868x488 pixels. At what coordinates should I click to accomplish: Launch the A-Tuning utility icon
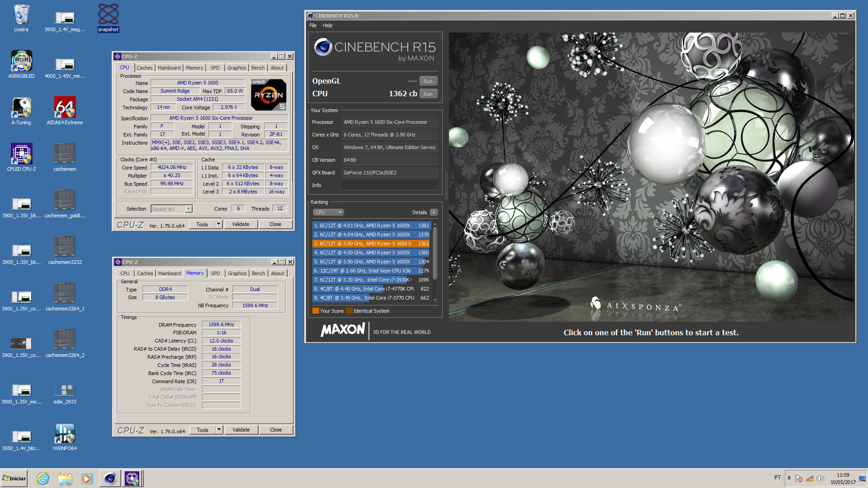click(x=21, y=111)
